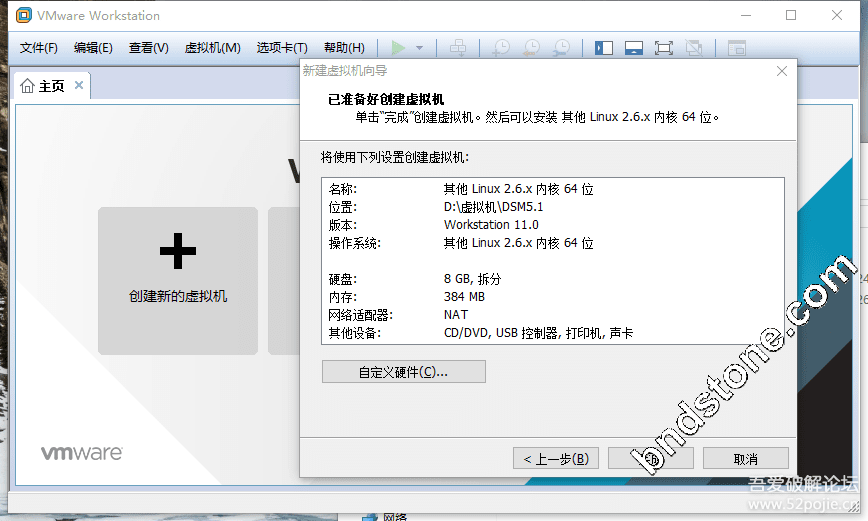Click the Unity mode icon
868x521 pixels.
tap(694, 48)
